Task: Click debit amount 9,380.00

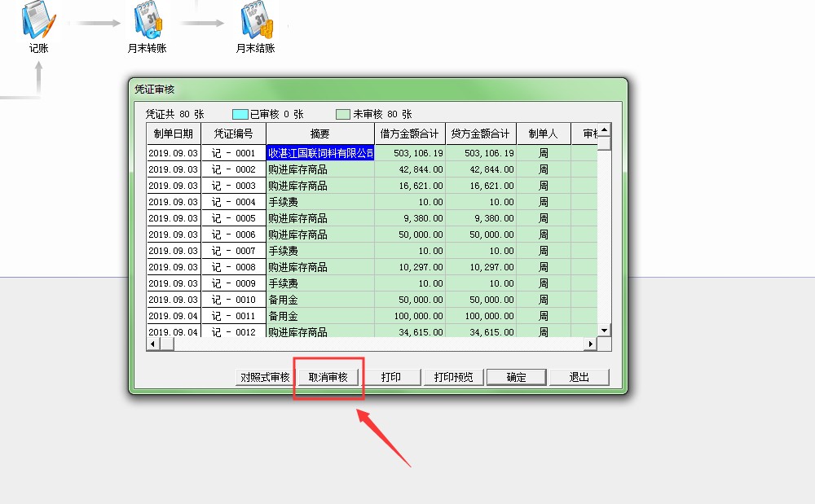Action: click(x=410, y=218)
